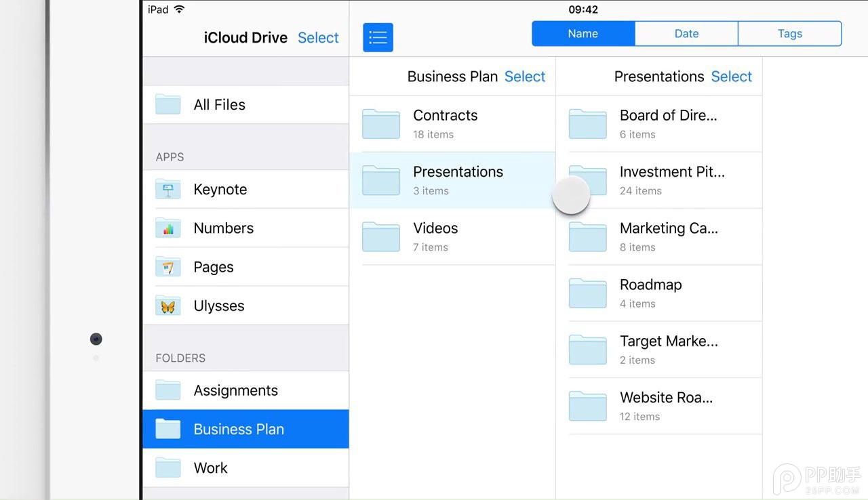Open the Website Roa... folder icon

[587, 406]
